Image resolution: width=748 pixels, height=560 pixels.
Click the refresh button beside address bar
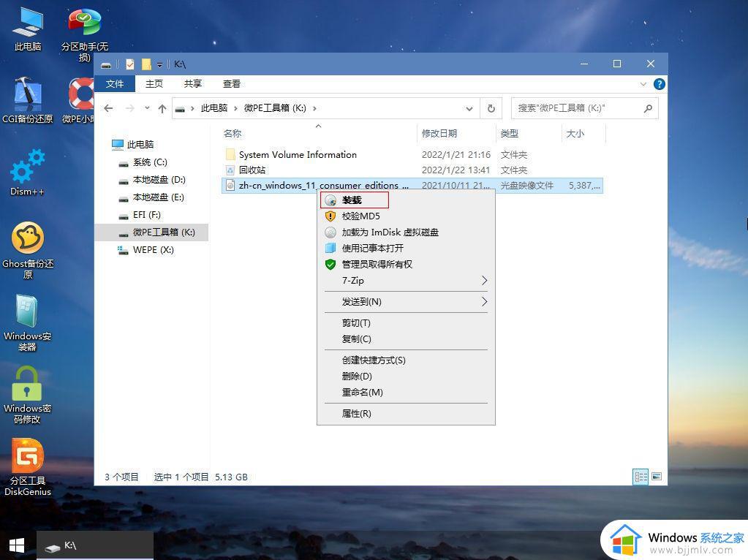pos(491,109)
